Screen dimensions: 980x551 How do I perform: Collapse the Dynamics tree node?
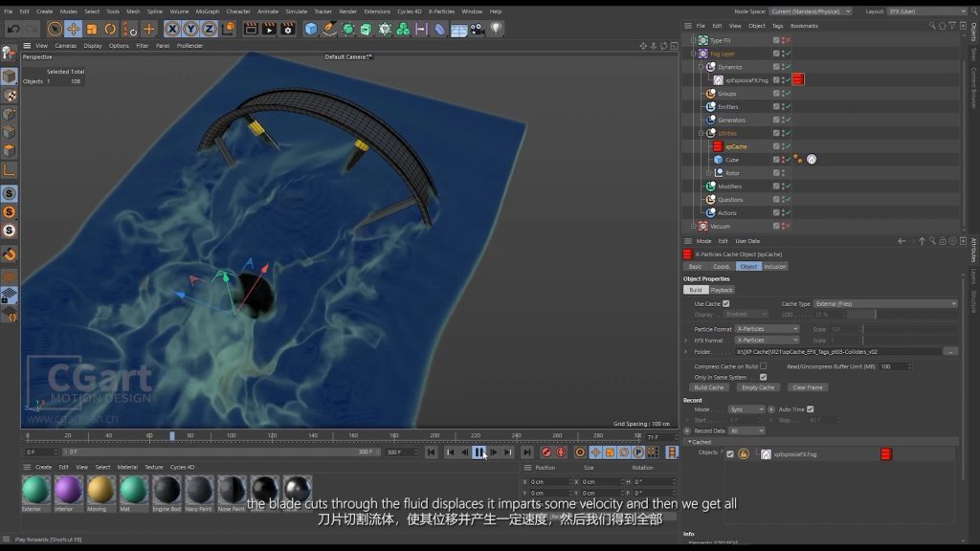702,67
